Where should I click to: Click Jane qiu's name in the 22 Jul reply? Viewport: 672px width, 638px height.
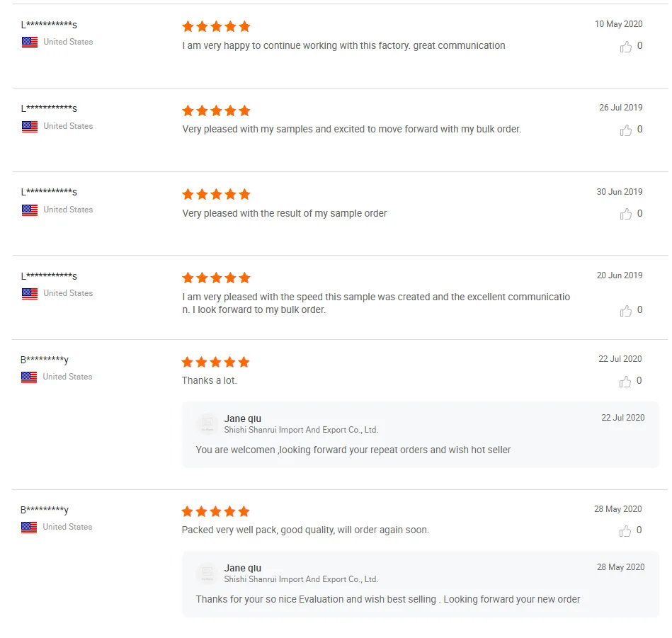pos(243,418)
